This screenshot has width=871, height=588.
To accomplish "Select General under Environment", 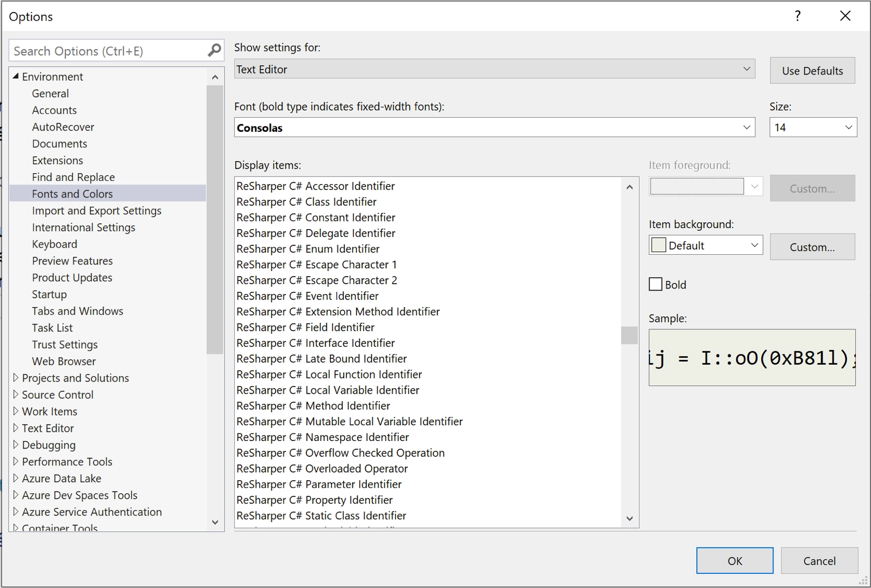I will (x=50, y=94).
